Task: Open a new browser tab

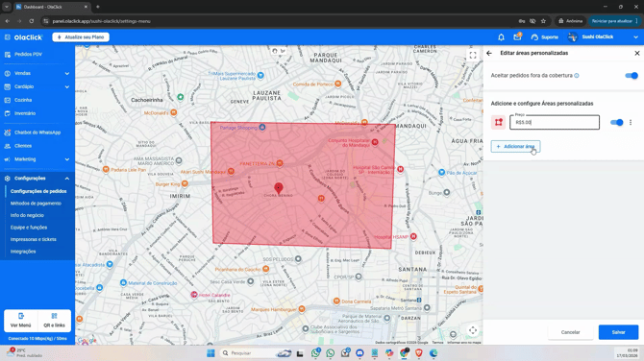Action: coord(98,7)
